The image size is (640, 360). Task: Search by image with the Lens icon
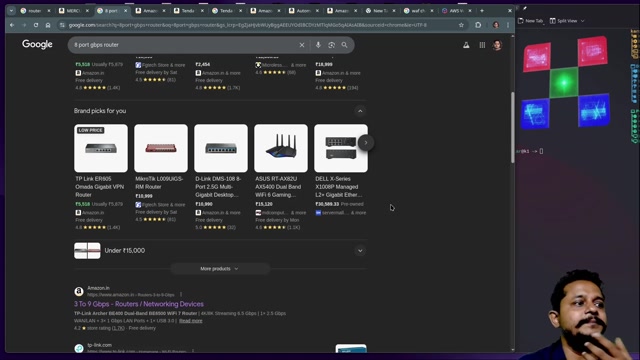pos(331,45)
